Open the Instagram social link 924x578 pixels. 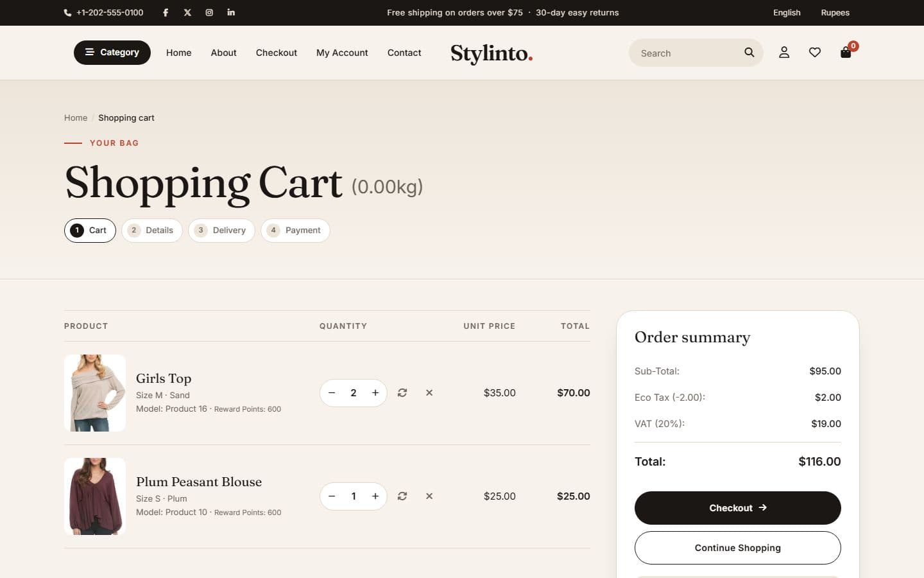(x=209, y=12)
